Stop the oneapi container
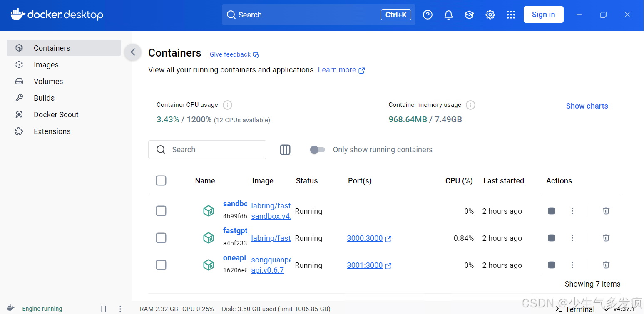Image resolution: width=644 pixels, height=314 pixels. coord(552,265)
